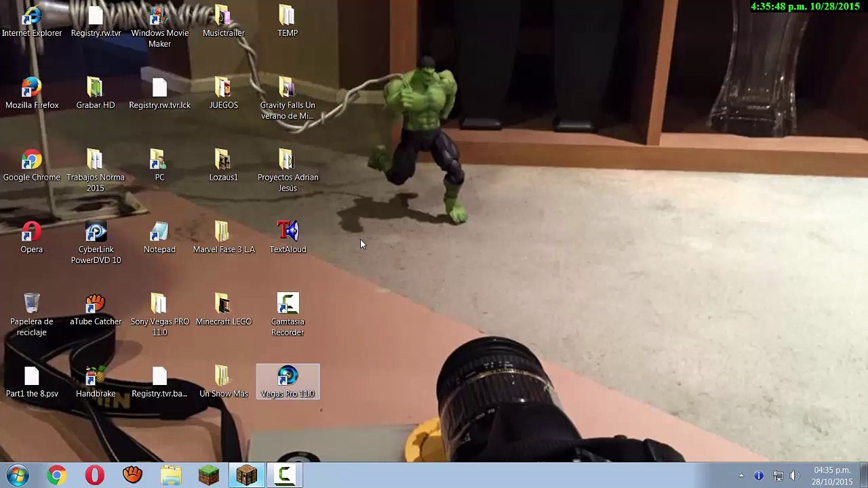The height and width of the screenshot is (488, 868).
Task: Select the Windows Movie Maker shortcut
Action: click(x=159, y=26)
